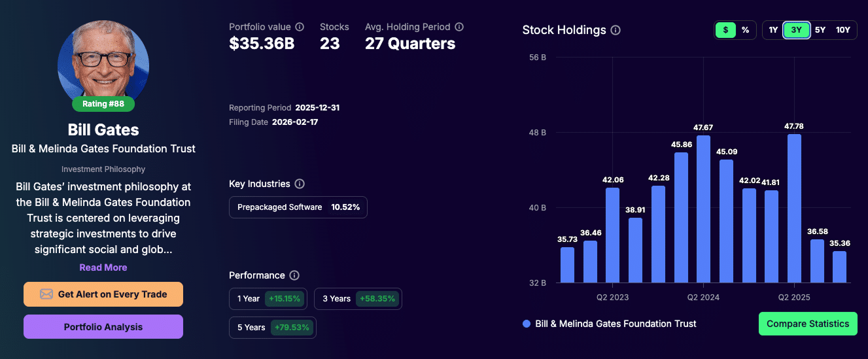Click the bar labeled 36.46
The height and width of the screenshot is (359, 868).
click(590, 262)
